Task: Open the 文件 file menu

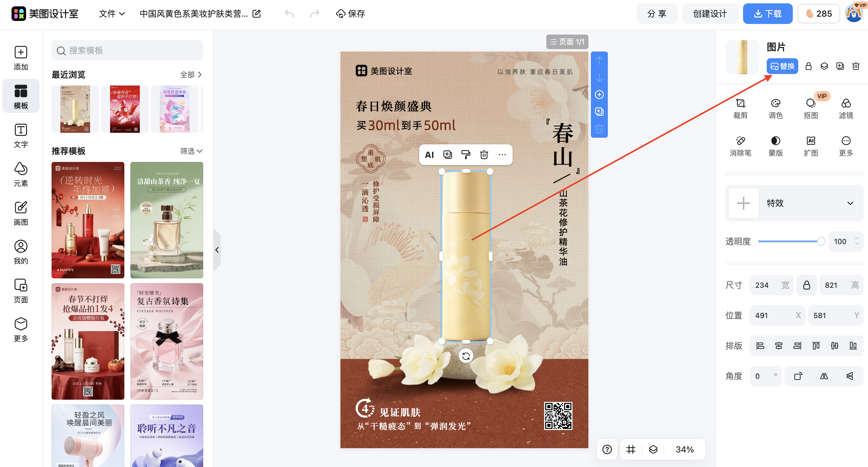Action: click(111, 14)
